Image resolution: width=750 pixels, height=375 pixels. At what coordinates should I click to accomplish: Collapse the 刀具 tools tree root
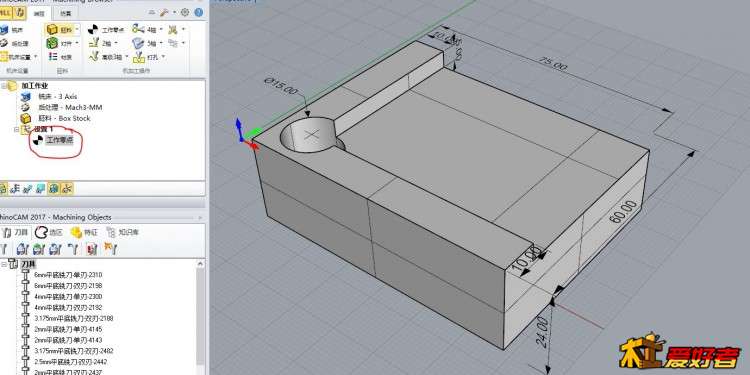[x=4, y=264]
